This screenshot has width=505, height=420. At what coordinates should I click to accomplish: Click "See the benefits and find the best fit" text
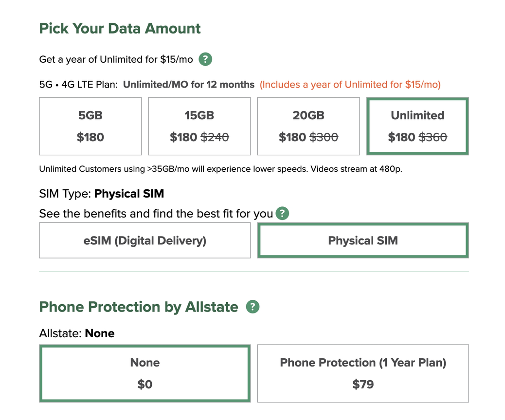156,214
